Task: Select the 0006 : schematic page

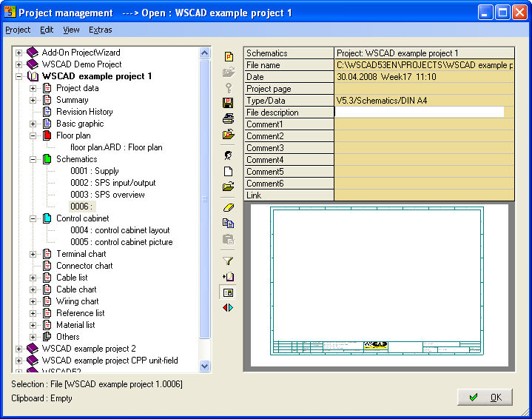Action: pos(82,207)
